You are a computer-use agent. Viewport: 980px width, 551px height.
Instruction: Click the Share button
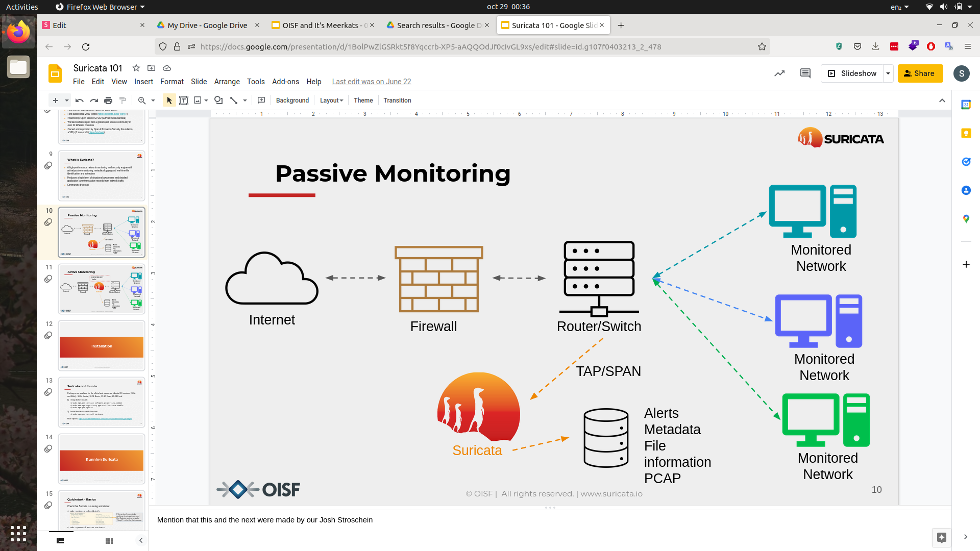coord(920,73)
